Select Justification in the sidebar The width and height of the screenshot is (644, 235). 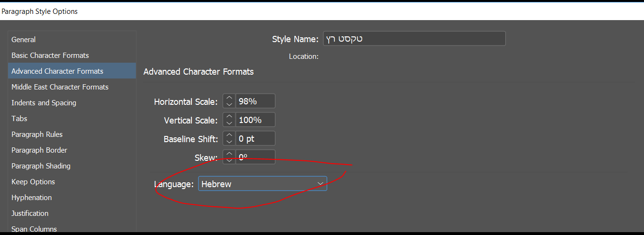(x=30, y=213)
